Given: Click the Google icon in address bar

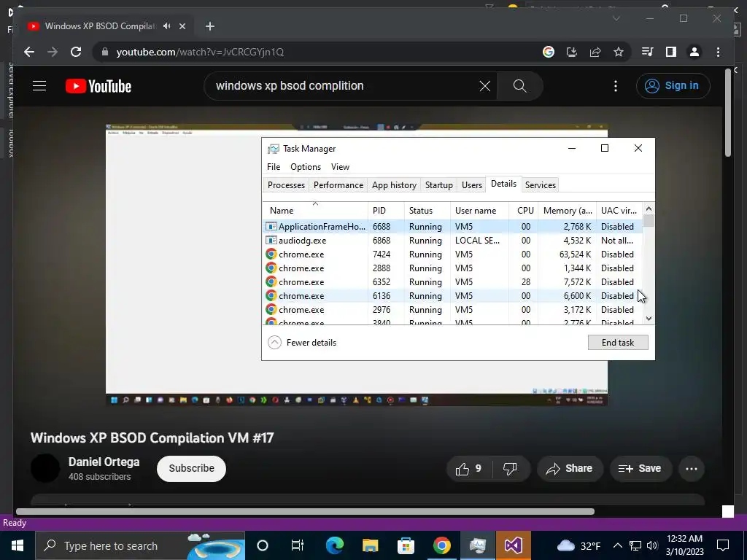Looking at the screenshot, I should (x=549, y=52).
